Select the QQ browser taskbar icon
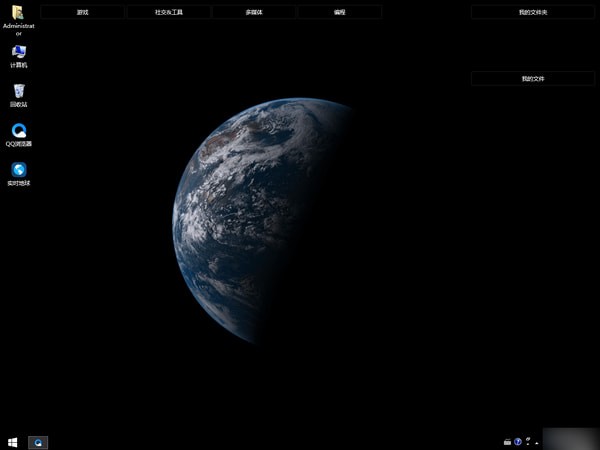 [x=38, y=441]
